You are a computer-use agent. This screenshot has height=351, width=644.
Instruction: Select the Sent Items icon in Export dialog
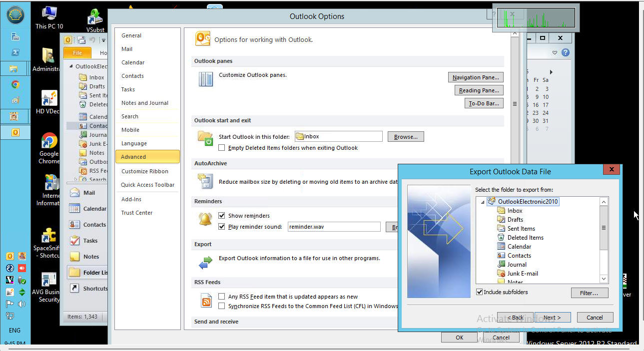(501, 229)
